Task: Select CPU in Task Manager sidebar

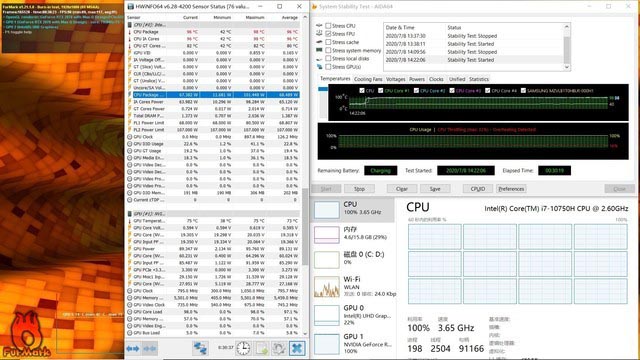Action: [353, 209]
